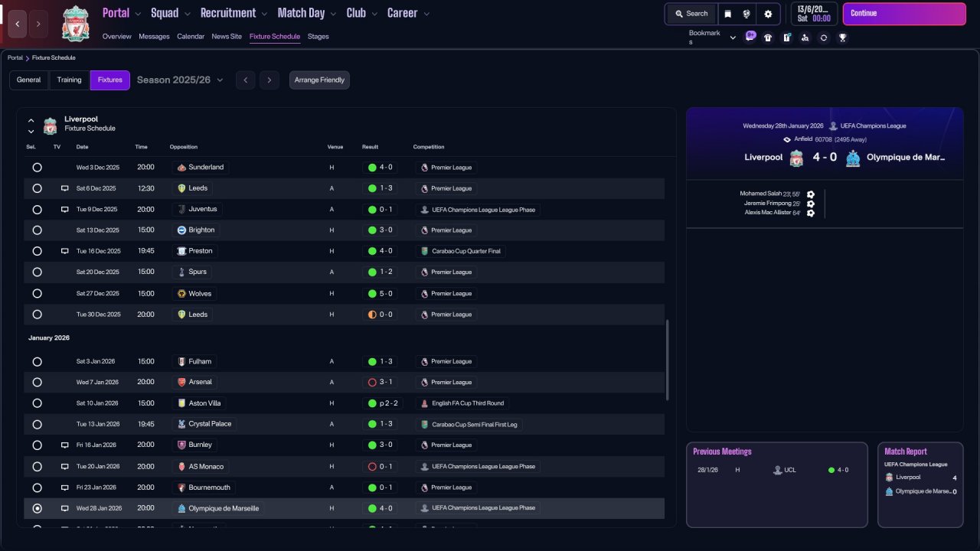Image resolution: width=980 pixels, height=551 pixels.
Task: Select the Brighton fixture radio button
Action: click(x=37, y=230)
